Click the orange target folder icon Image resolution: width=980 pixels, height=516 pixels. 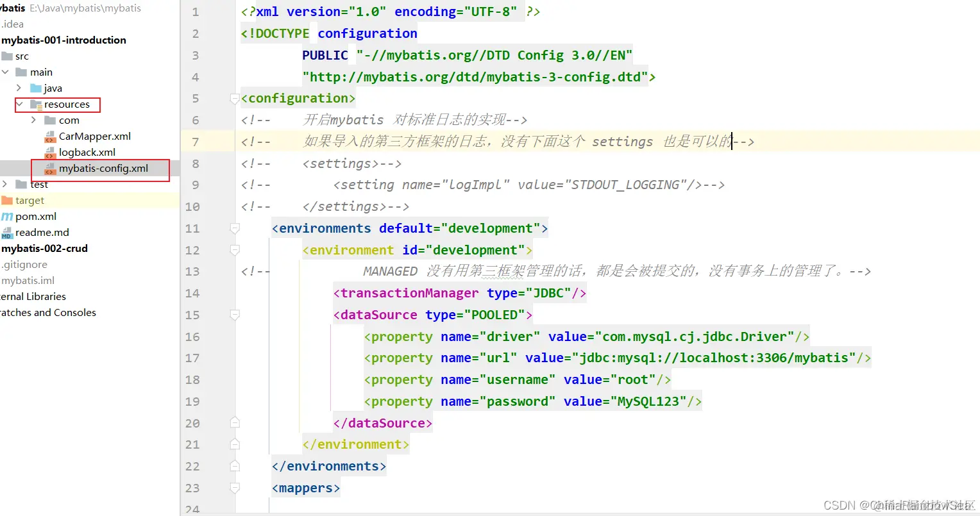[7, 201]
